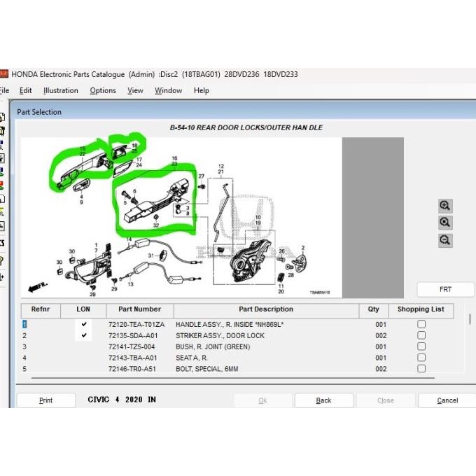Image resolution: width=476 pixels, height=476 pixels.
Task: Zoom out of the parts illustration
Action: tap(445, 240)
